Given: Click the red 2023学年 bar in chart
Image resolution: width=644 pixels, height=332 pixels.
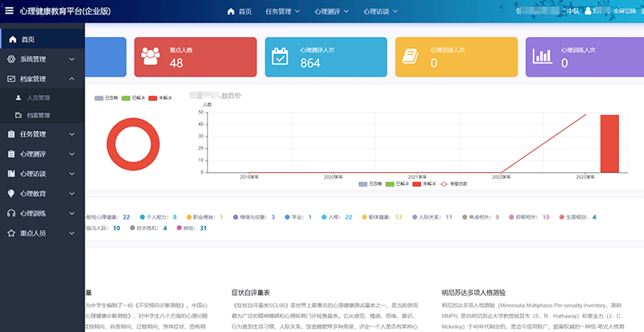Looking at the screenshot, I should pos(609,143).
